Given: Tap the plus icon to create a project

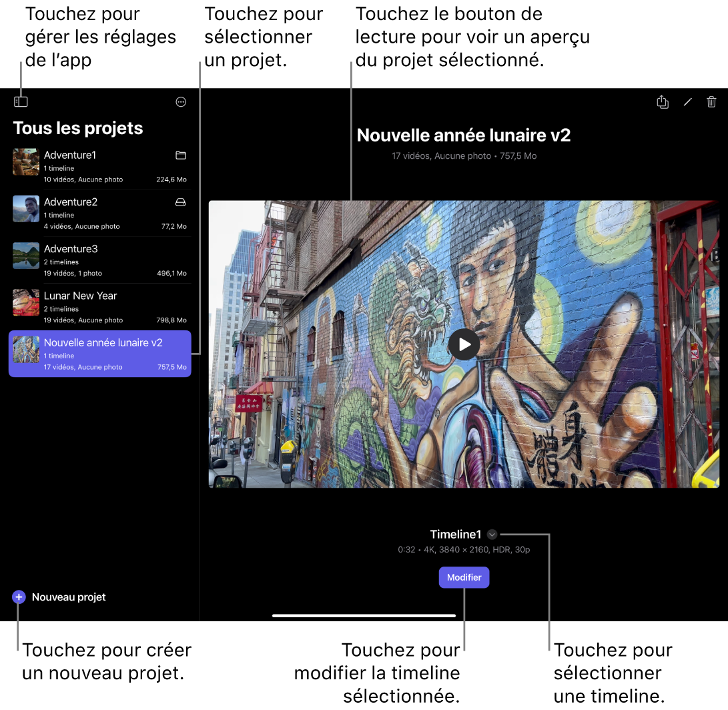Looking at the screenshot, I should [x=18, y=597].
